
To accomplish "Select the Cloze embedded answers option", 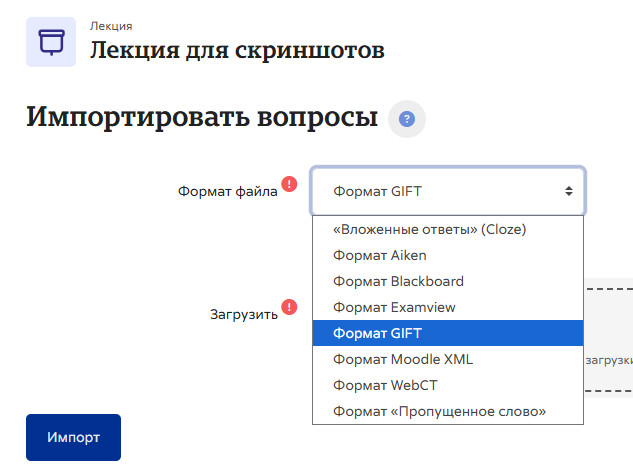I will point(429,229).
